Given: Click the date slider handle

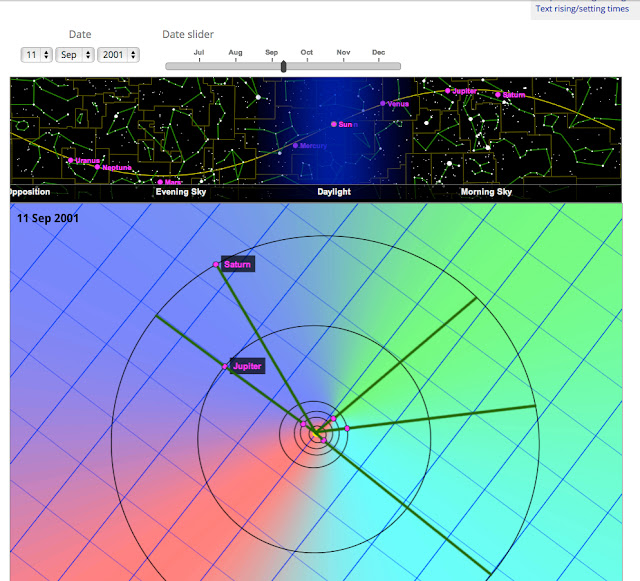Looking at the screenshot, I should point(284,66).
